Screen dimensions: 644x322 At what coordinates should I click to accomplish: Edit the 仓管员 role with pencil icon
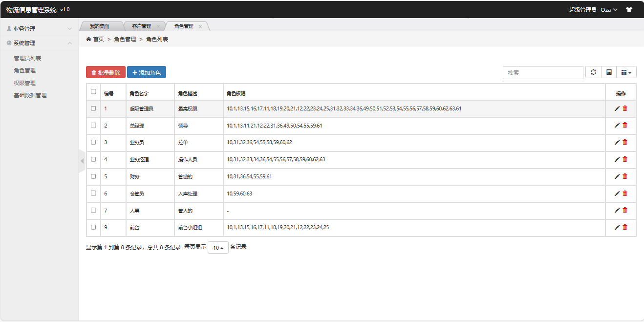pos(617,193)
